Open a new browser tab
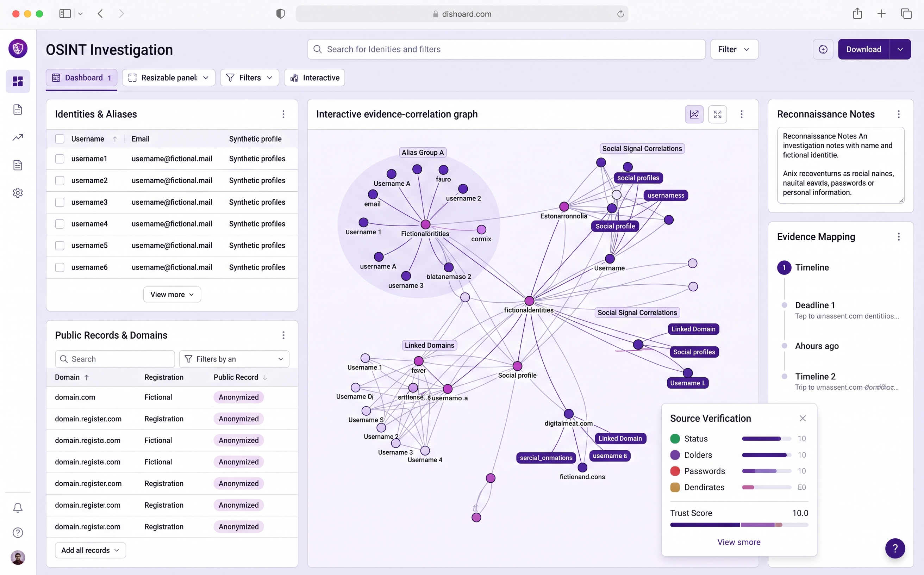 tap(881, 14)
